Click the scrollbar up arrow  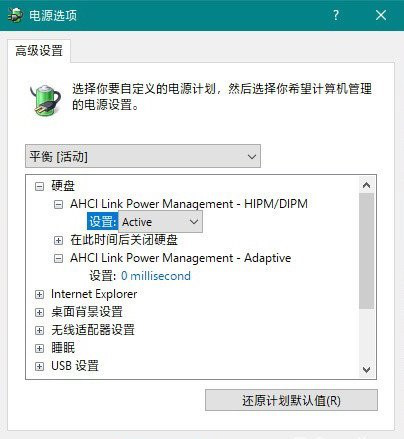pos(367,185)
